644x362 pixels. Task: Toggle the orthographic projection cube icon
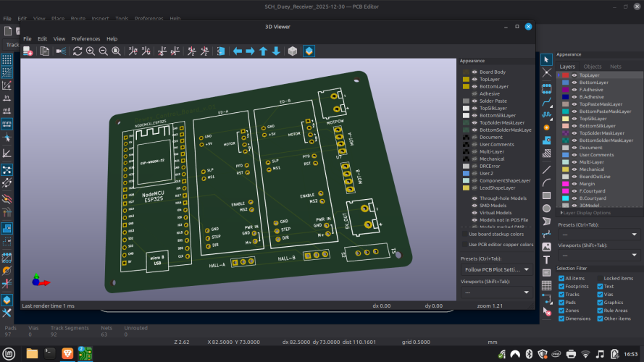pos(293,51)
